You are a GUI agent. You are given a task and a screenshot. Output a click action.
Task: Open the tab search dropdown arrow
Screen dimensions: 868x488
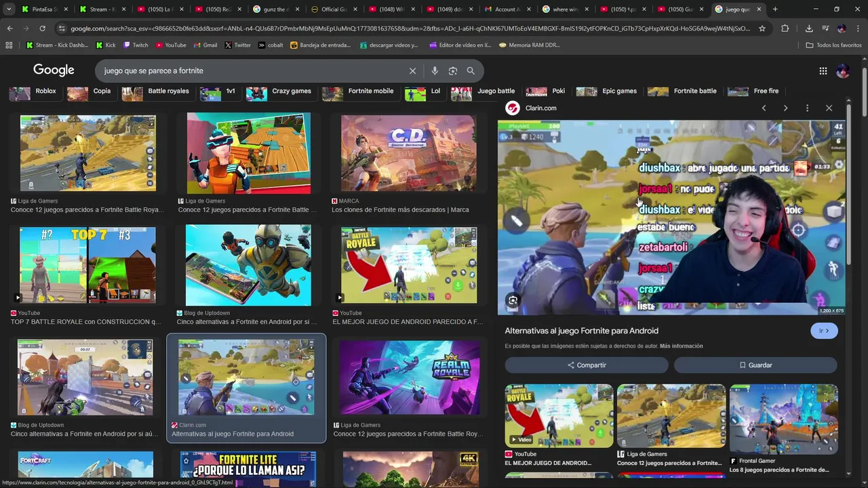(9, 9)
